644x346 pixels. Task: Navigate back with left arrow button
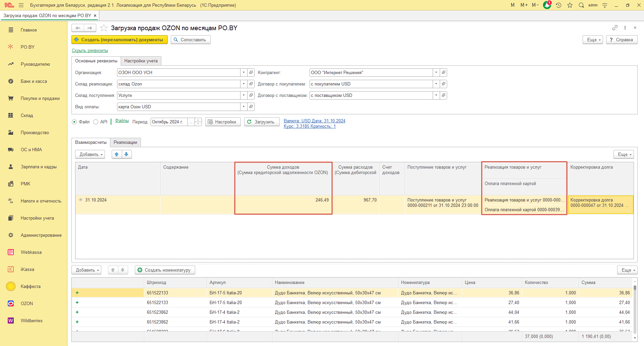[x=78, y=28]
